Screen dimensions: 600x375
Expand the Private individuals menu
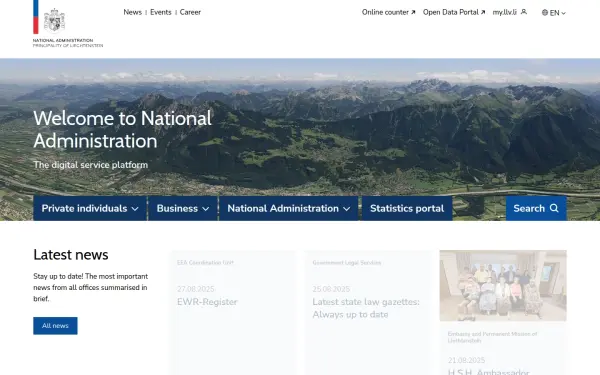coord(90,208)
